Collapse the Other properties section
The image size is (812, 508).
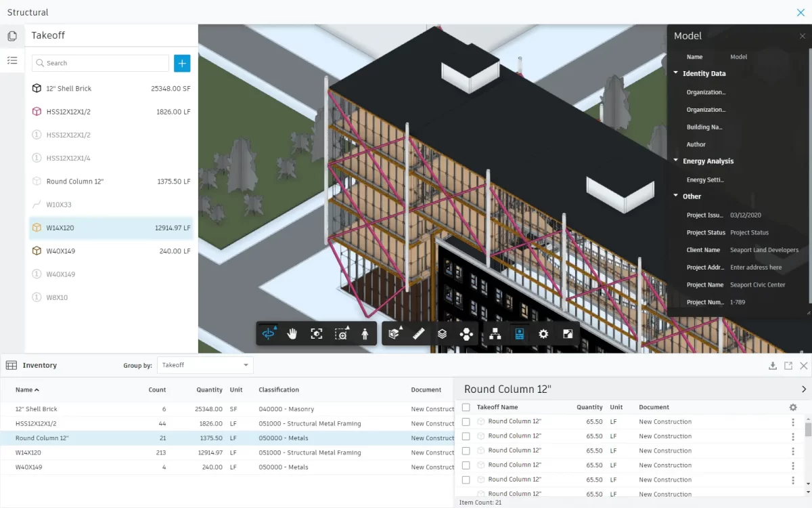click(x=676, y=196)
